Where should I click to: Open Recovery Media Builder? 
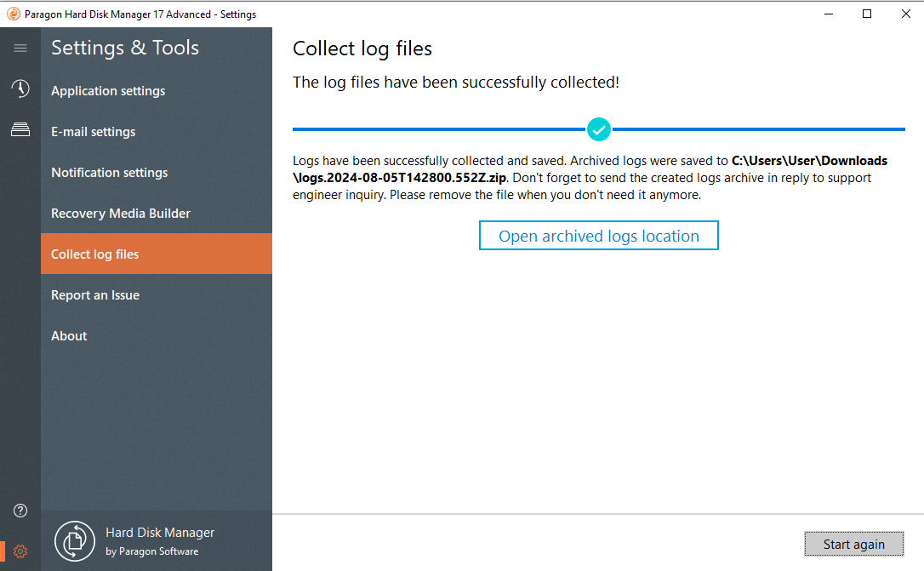[120, 214]
